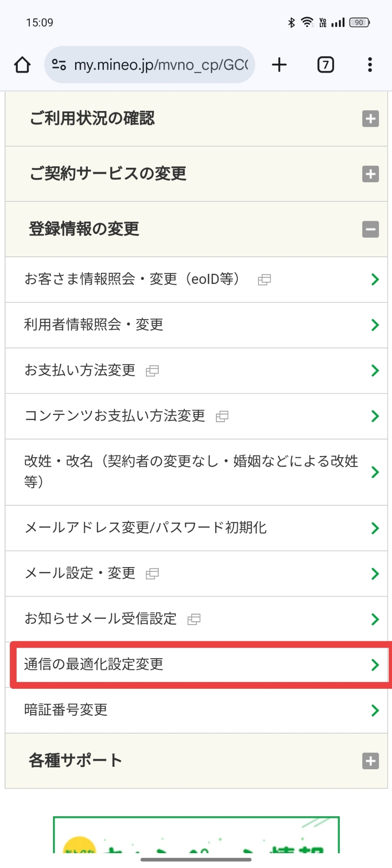
Task: Open a new tab with plus icon
Action: click(x=279, y=65)
